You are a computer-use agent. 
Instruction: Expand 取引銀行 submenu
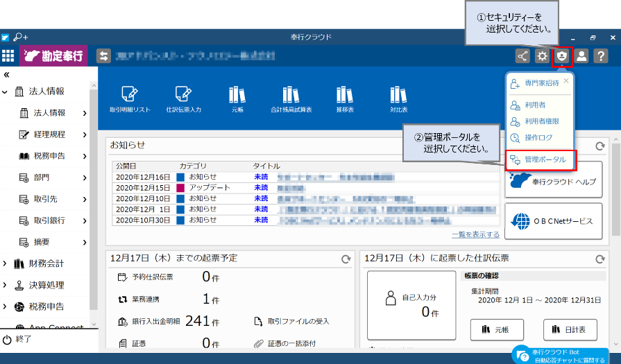tap(85, 220)
